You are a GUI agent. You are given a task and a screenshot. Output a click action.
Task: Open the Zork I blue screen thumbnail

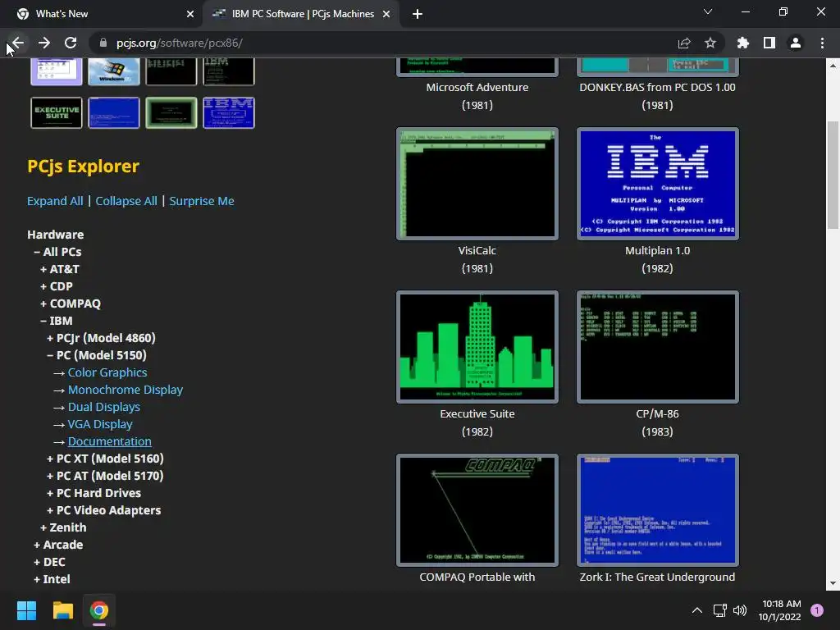657,510
